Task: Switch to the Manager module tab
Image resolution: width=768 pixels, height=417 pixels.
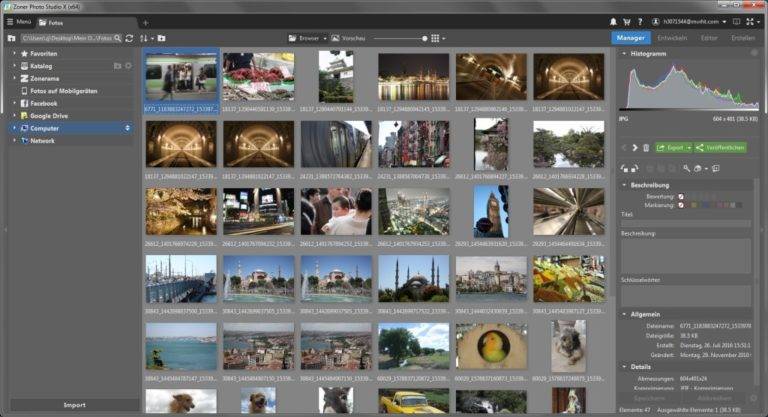Action: pyautogui.click(x=630, y=38)
